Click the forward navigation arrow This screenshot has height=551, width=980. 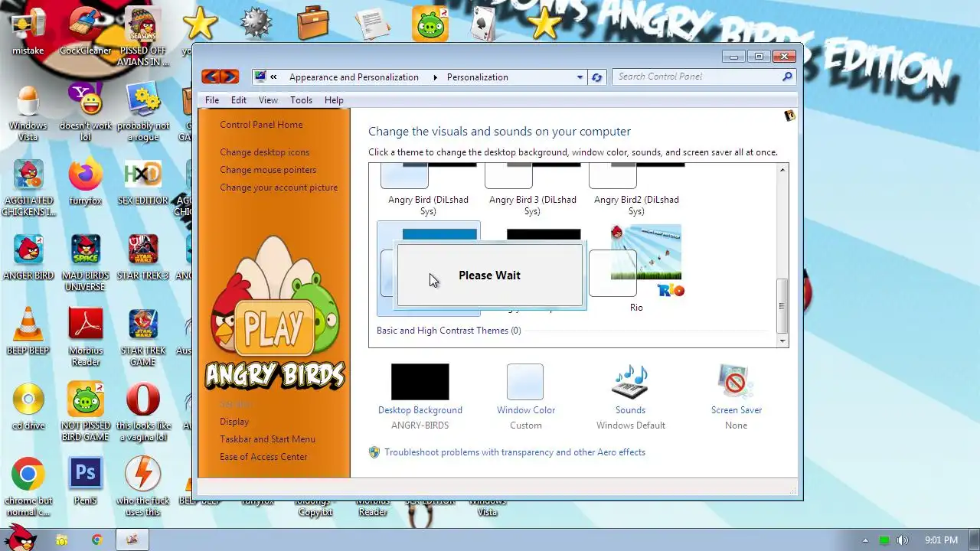pyautogui.click(x=230, y=77)
